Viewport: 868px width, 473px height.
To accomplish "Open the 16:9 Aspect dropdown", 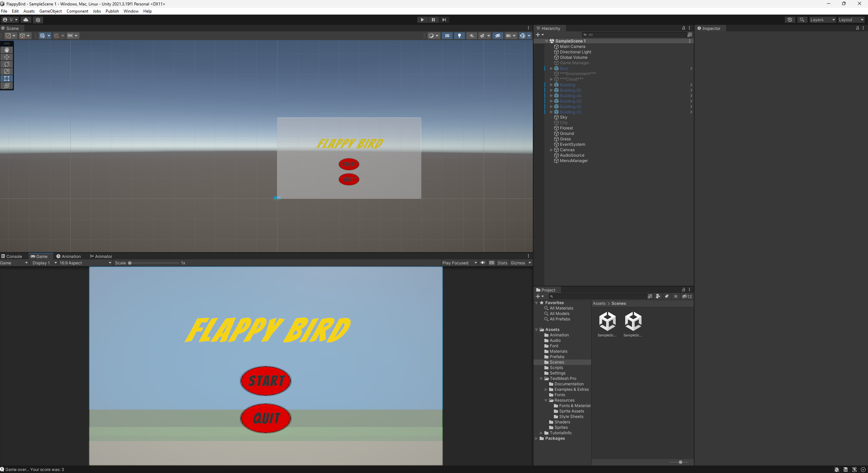I will tap(84, 263).
